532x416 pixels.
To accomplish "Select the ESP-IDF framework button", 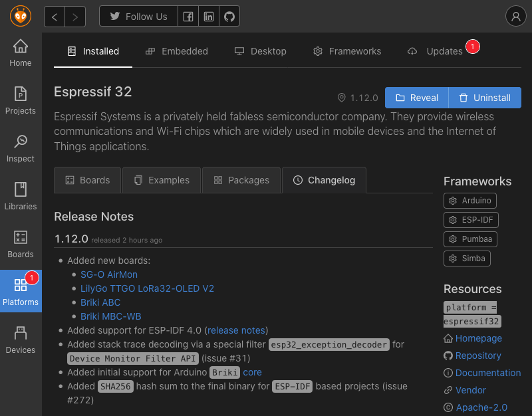I will [471, 220].
